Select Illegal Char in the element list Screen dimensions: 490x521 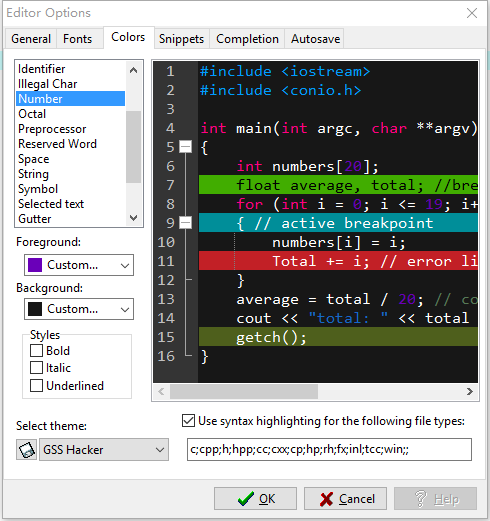pos(71,84)
